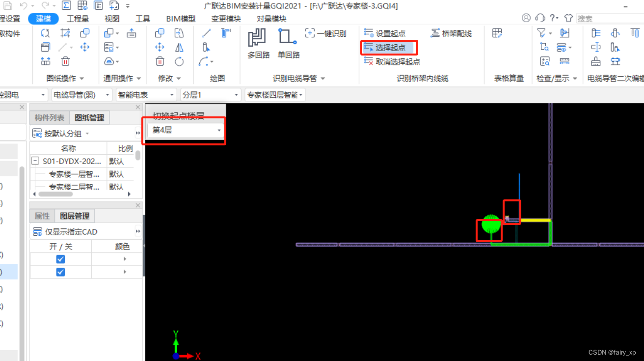Image resolution: width=644 pixels, height=361 pixels.
Task: Click the crop/edit drawing icon in 图纸操作
Action: point(65,33)
